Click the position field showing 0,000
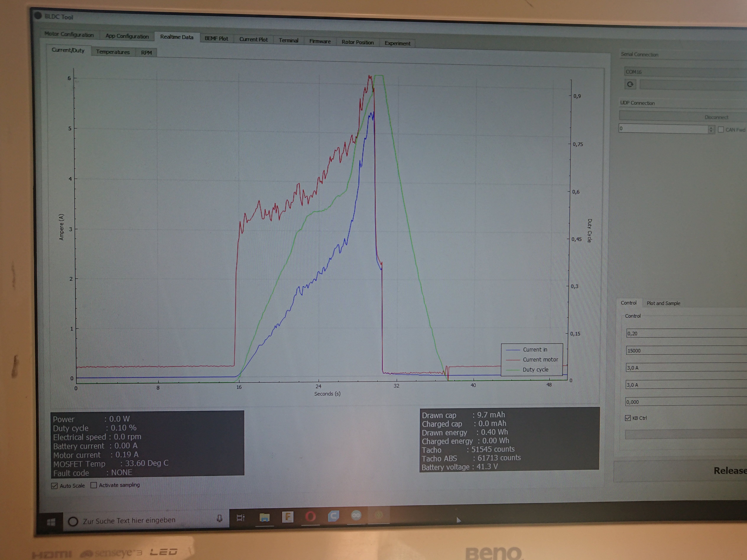 pyautogui.click(x=686, y=402)
